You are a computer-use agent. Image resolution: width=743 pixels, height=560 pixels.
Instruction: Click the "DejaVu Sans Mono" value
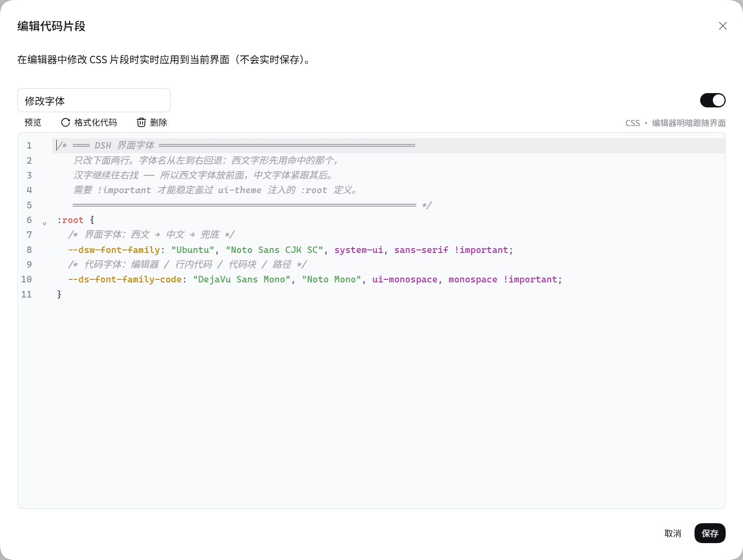click(x=242, y=279)
